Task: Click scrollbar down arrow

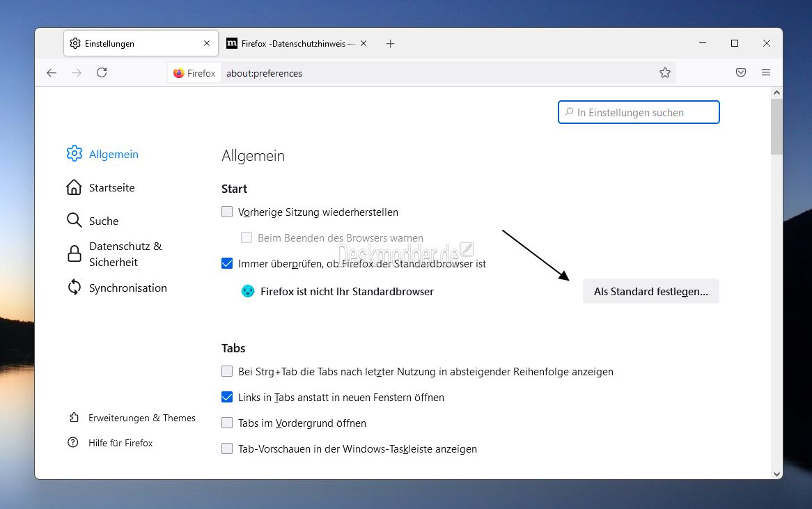Action: tap(776, 473)
